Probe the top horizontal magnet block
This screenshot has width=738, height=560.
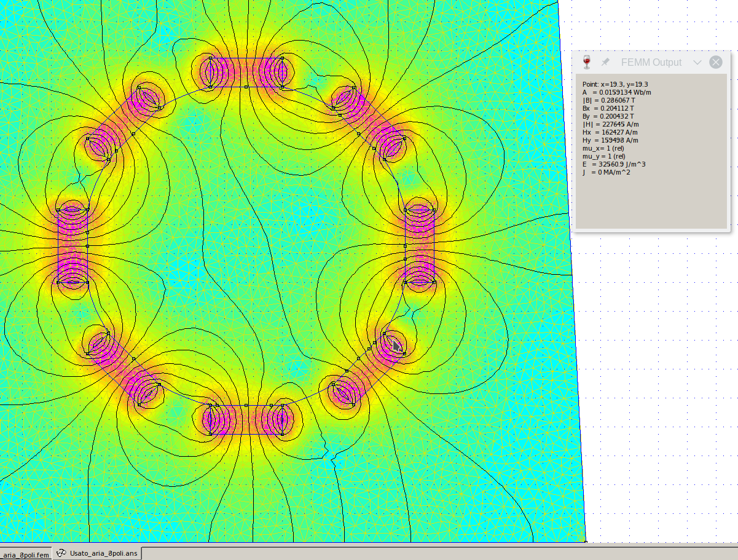click(246, 73)
